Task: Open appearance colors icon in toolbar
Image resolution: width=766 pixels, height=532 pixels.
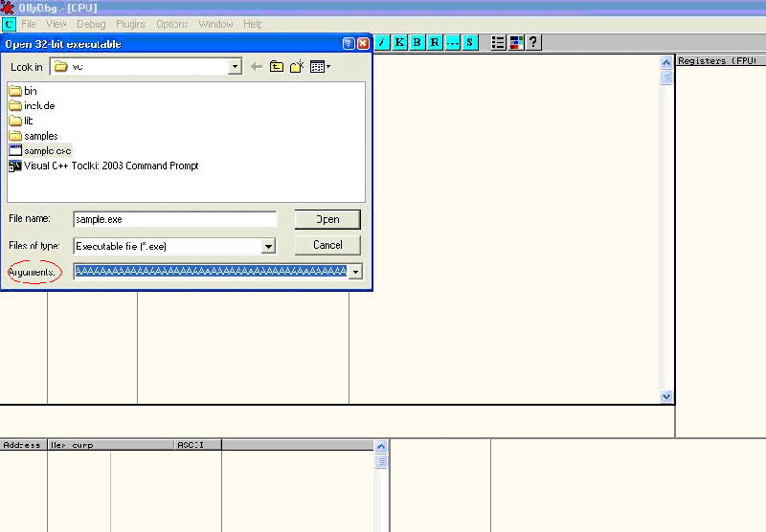Action: tap(516, 42)
